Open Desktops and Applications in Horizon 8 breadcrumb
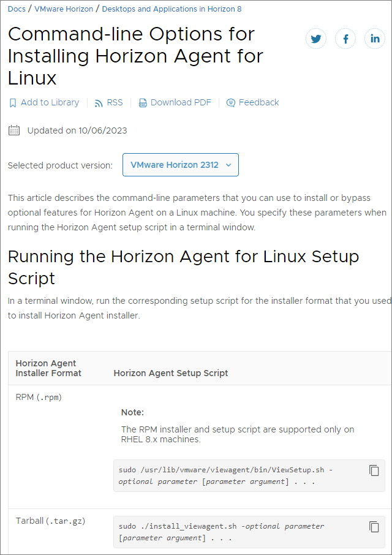 pyautogui.click(x=171, y=9)
